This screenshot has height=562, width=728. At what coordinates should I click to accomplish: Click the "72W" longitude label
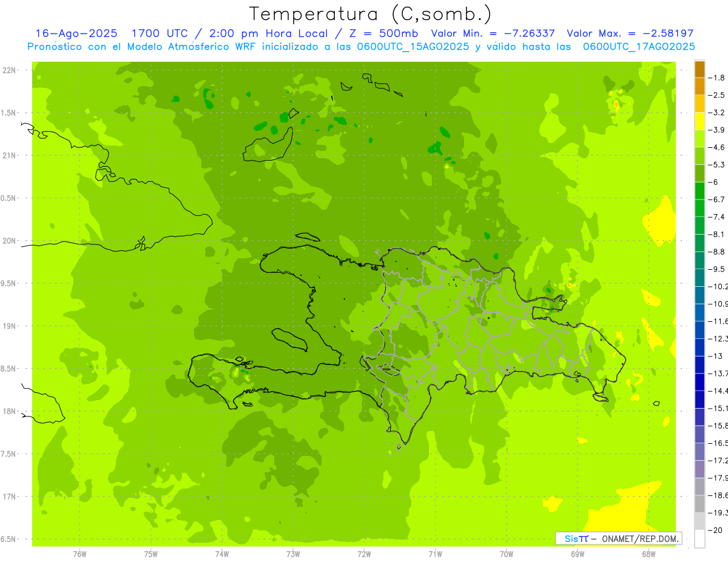364,554
